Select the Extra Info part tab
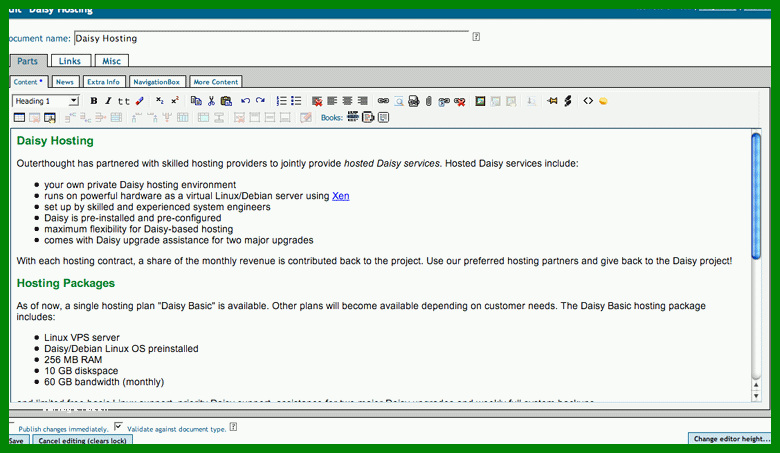Viewport: 780px width, 453px height. (103, 82)
